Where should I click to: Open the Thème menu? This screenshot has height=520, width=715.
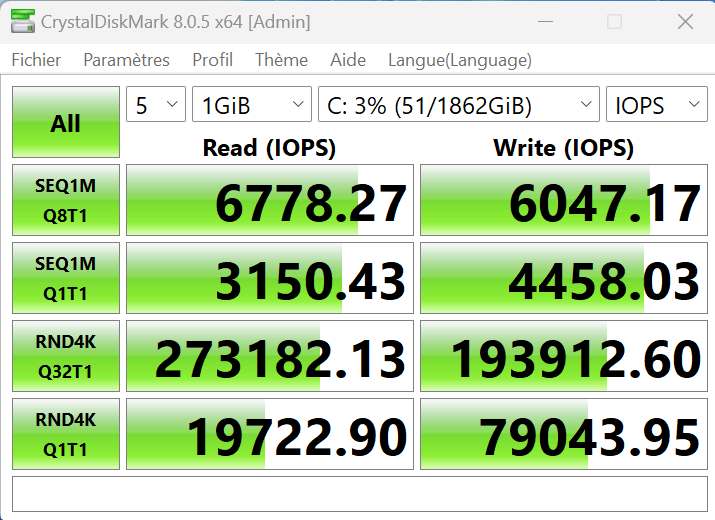(x=281, y=60)
